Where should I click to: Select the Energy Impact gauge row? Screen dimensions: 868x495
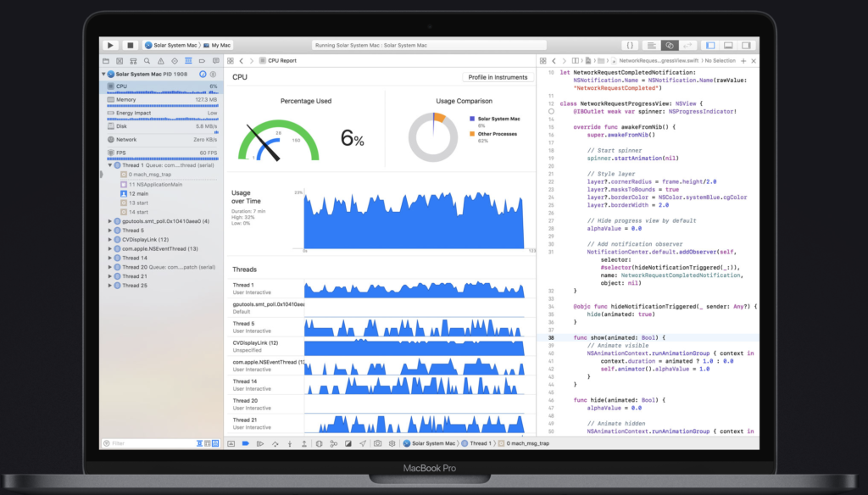click(x=161, y=113)
